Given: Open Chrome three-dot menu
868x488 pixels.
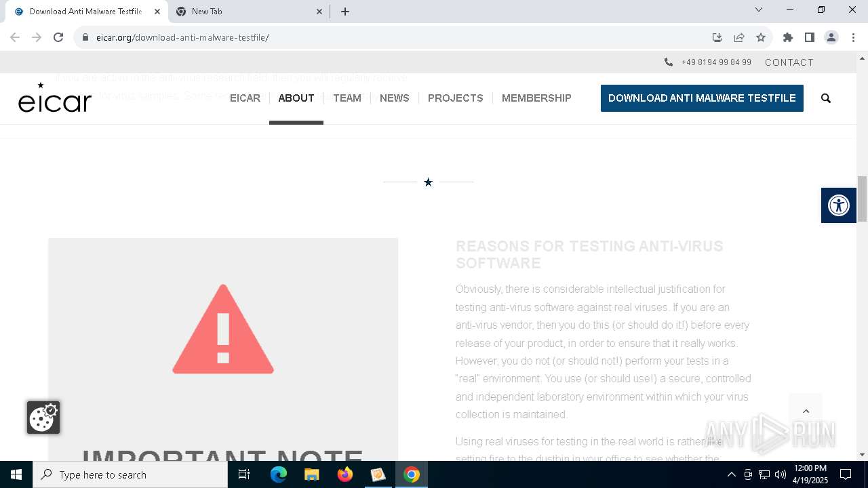Looking at the screenshot, I should [x=853, y=37].
